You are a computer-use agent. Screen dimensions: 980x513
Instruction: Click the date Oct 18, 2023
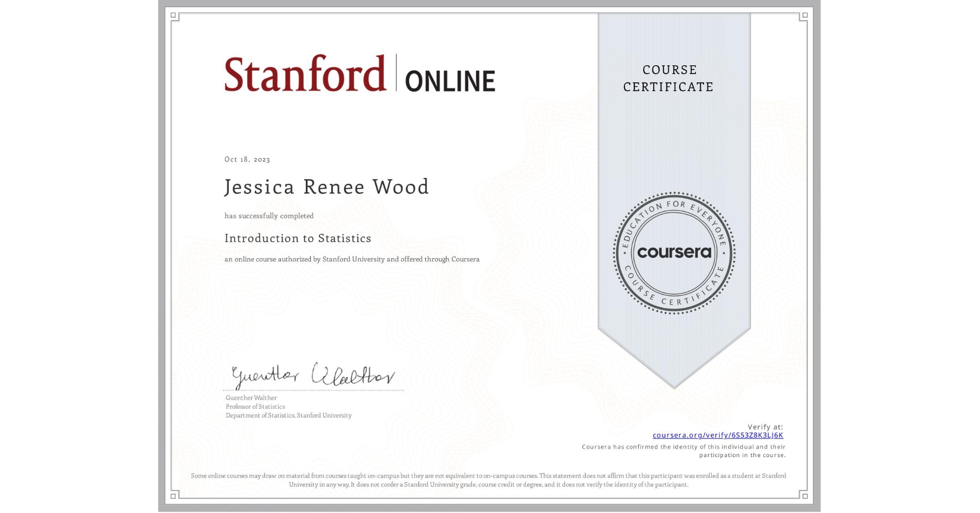247,159
